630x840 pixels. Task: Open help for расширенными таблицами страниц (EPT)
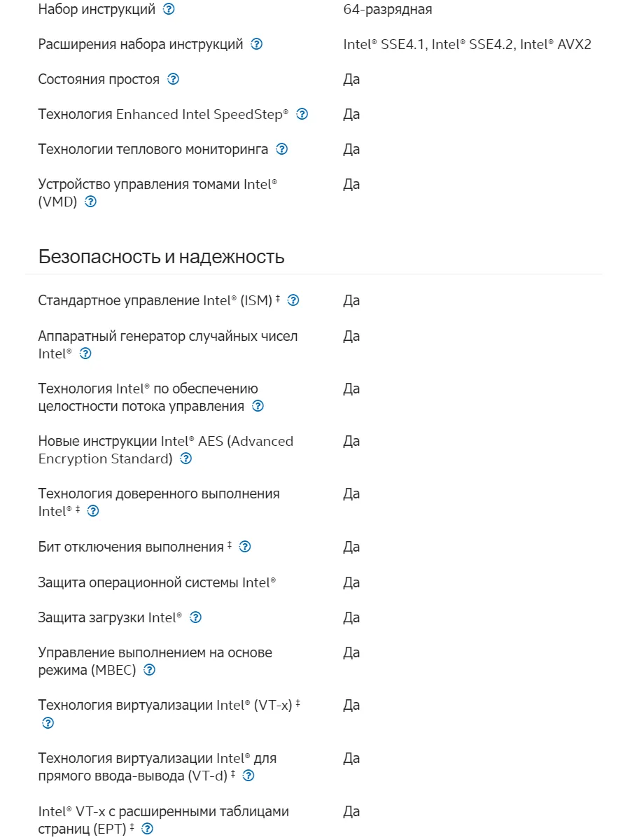click(147, 829)
